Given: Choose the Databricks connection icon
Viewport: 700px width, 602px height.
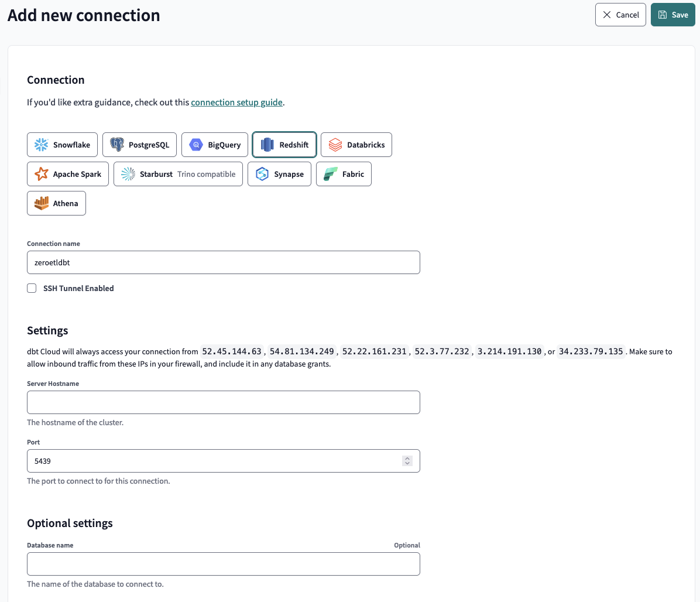Looking at the screenshot, I should click(x=335, y=145).
